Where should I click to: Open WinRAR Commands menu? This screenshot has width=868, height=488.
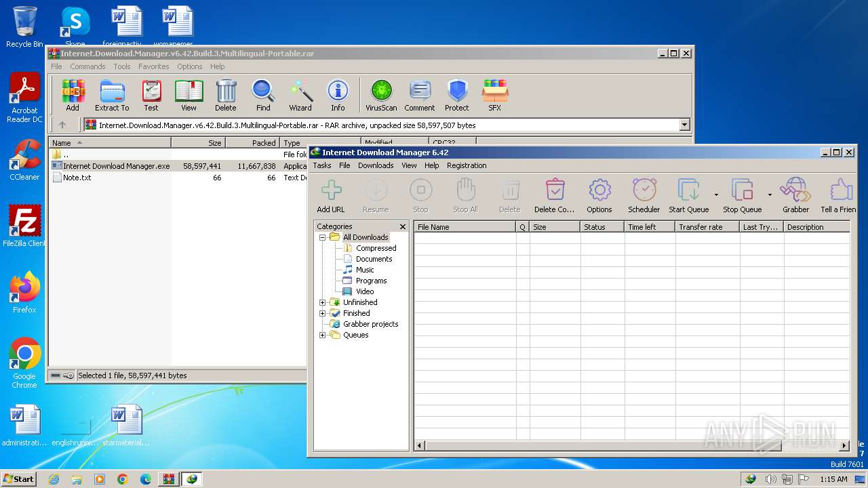coord(87,66)
